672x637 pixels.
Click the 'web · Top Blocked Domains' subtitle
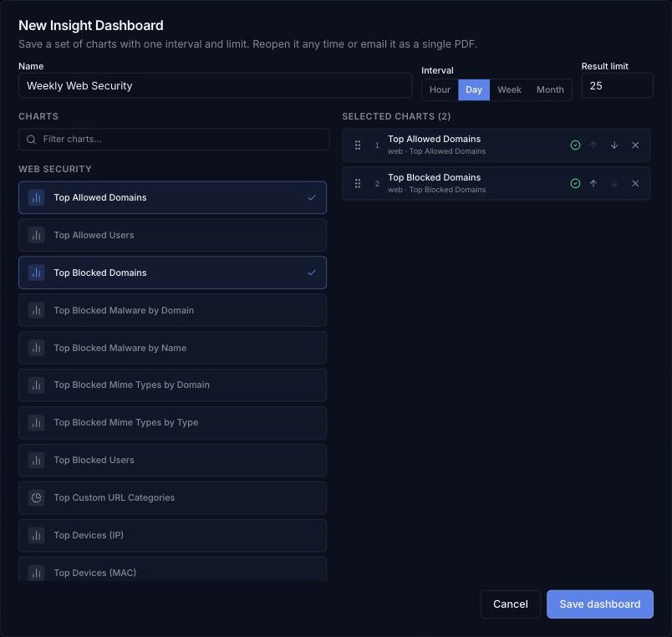click(436, 190)
